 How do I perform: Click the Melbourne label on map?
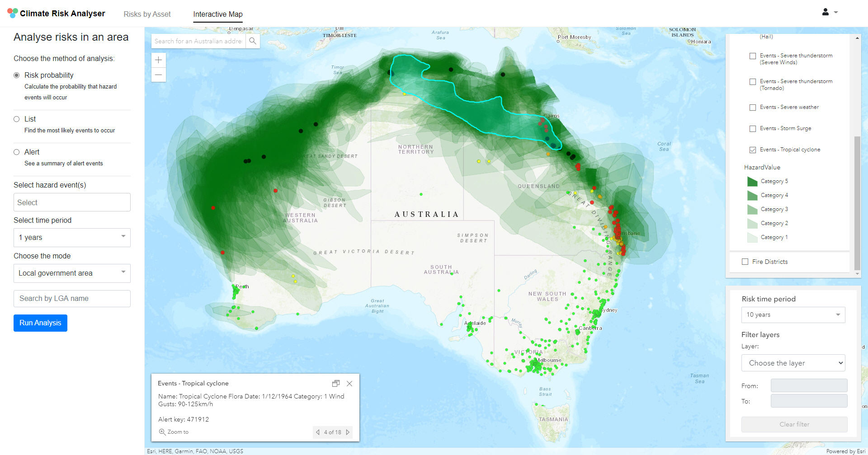[548, 360]
